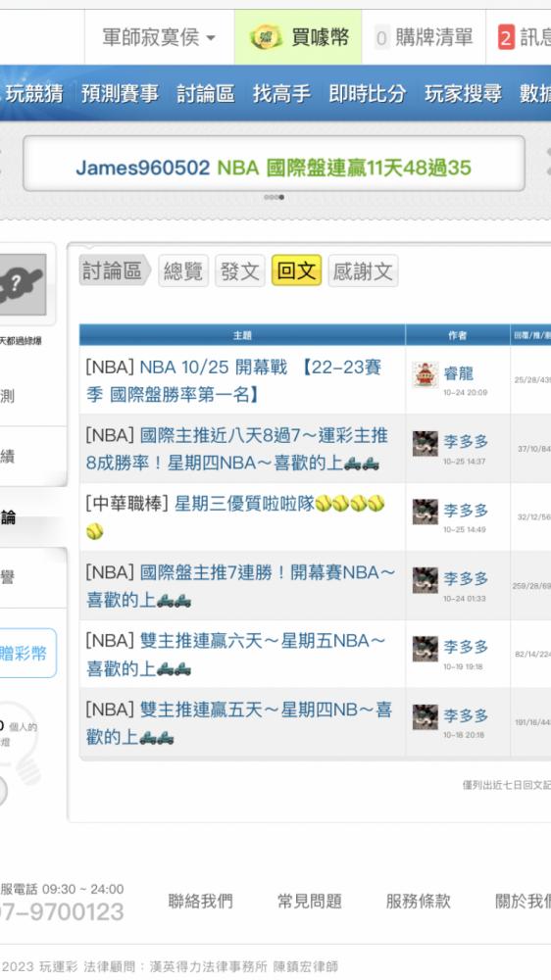The height and width of the screenshot is (980, 551).
Task: Open thread 國際主推近八天8過7
Action: pyautogui.click(x=236, y=449)
